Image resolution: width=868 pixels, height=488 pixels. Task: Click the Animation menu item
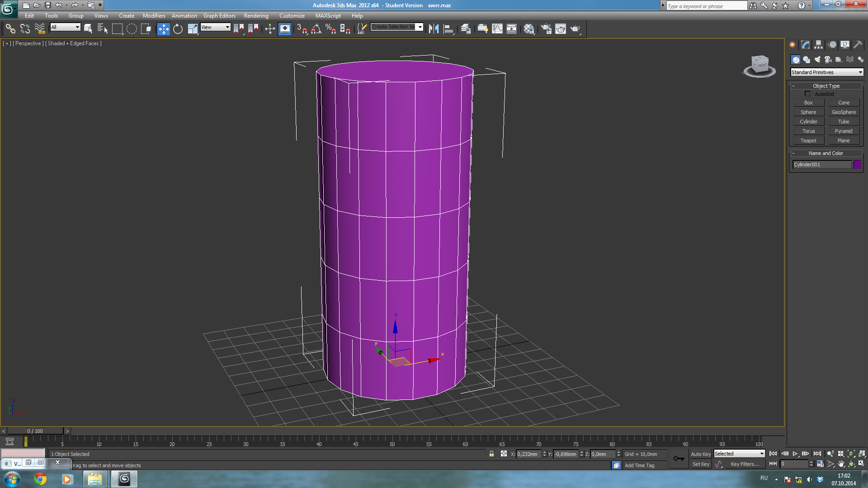[184, 15]
